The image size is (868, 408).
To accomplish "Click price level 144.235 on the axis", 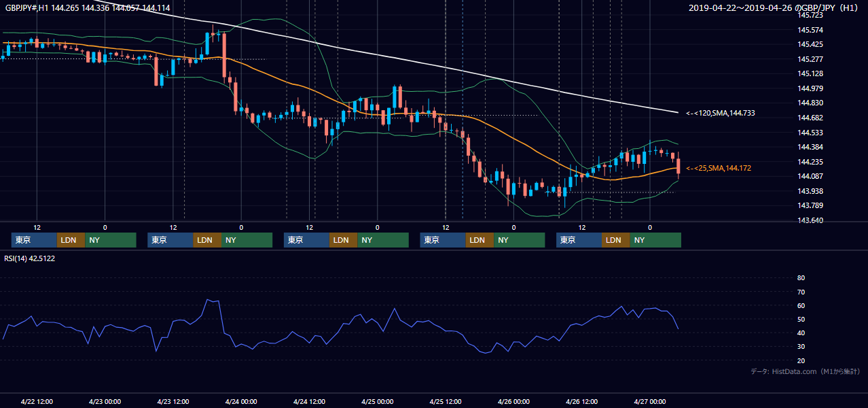I will tap(811, 162).
